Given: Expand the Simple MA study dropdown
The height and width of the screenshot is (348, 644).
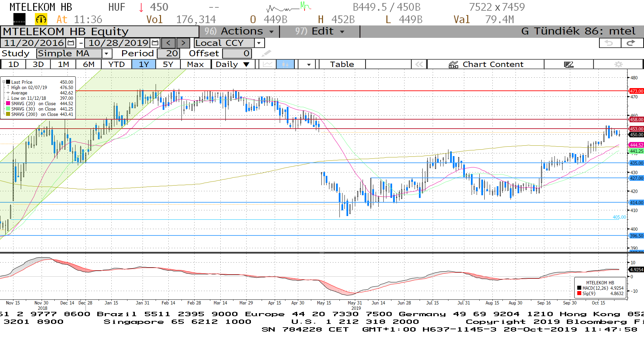Looking at the screenshot, I should pyautogui.click(x=106, y=53).
